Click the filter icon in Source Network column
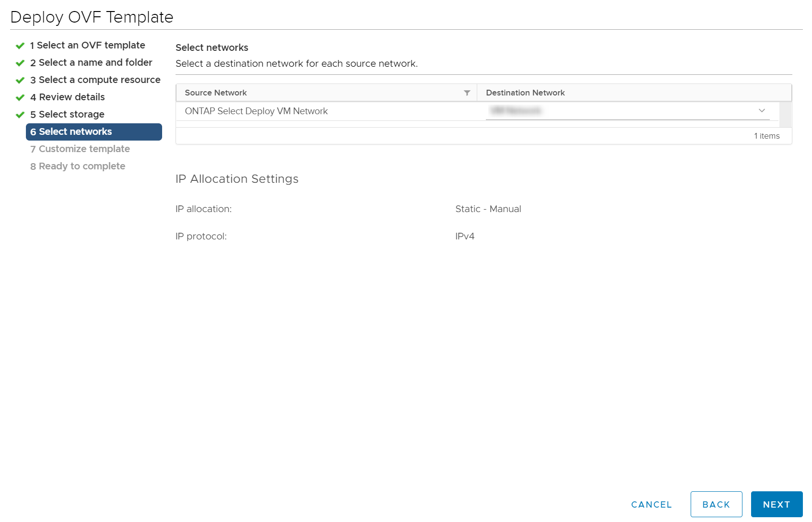Image resolution: width=812 pixels, height=522 pixels. [x=467, y=93]
